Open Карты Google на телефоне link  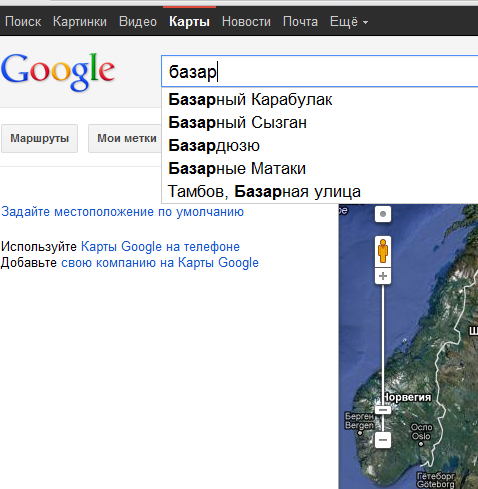click(x=160, y=247)
